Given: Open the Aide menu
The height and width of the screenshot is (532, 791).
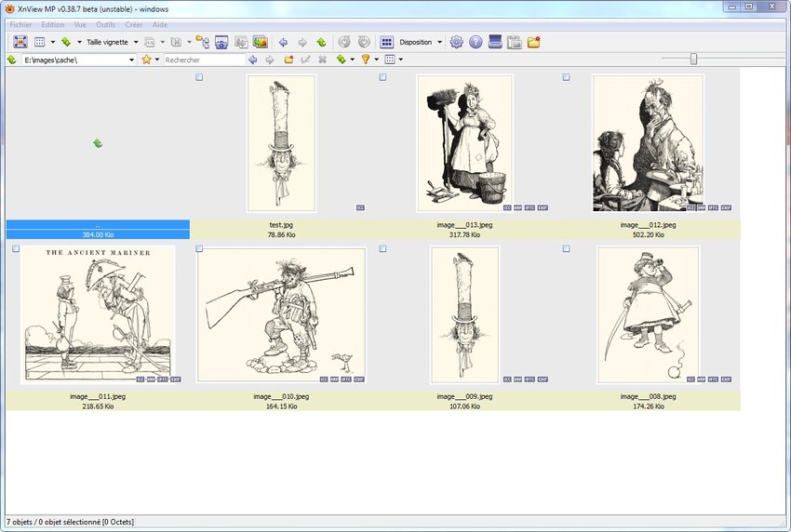Looking at the screenshot, I should [160, 24].
